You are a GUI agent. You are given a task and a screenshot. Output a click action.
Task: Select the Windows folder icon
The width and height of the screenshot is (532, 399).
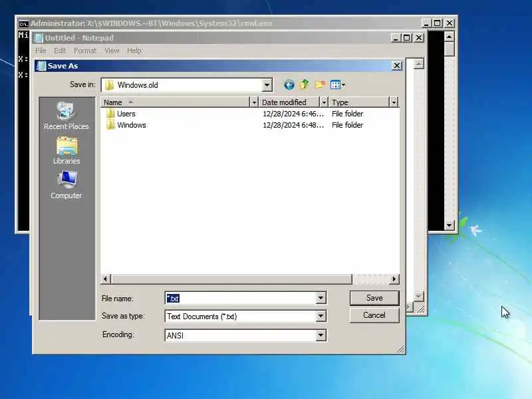(110, 125)
